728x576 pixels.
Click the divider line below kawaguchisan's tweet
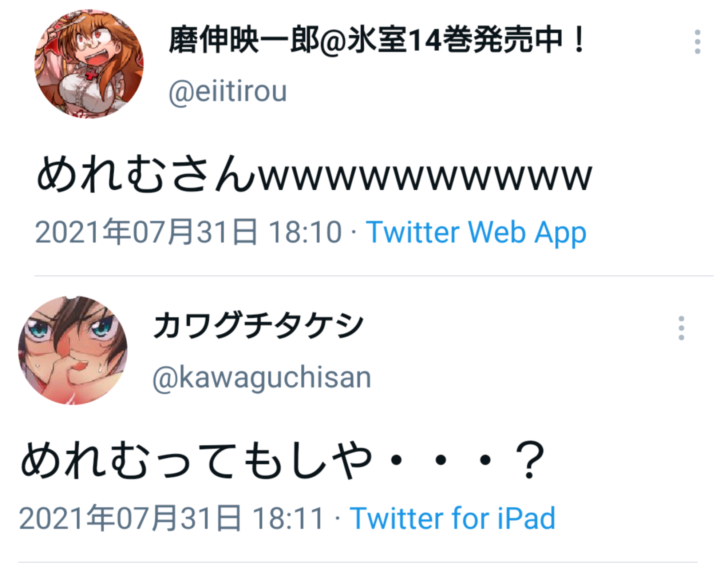[358, 562]
